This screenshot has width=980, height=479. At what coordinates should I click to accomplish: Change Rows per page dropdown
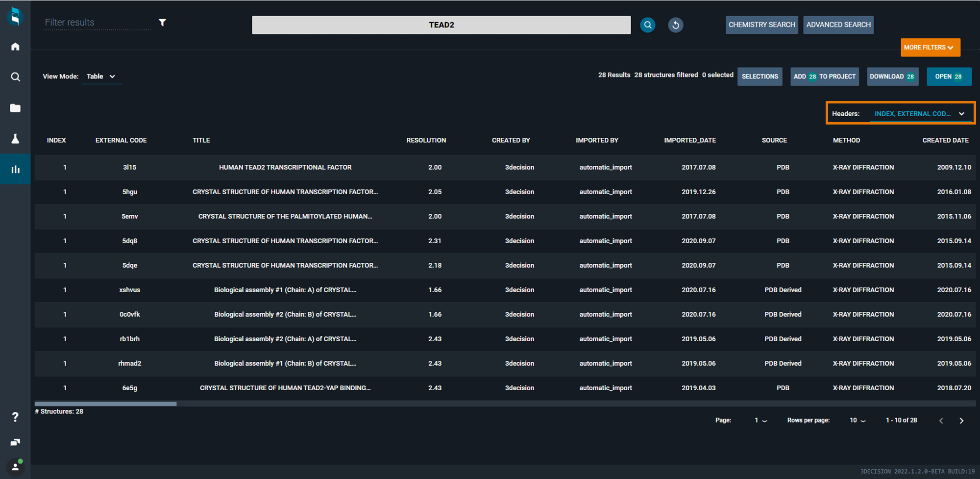point(857,421)
